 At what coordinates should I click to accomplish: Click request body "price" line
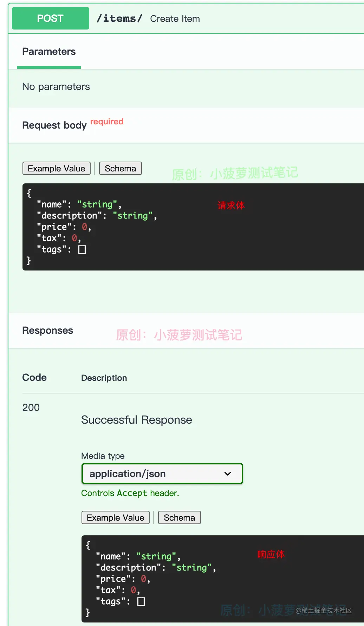pos(64,227)
